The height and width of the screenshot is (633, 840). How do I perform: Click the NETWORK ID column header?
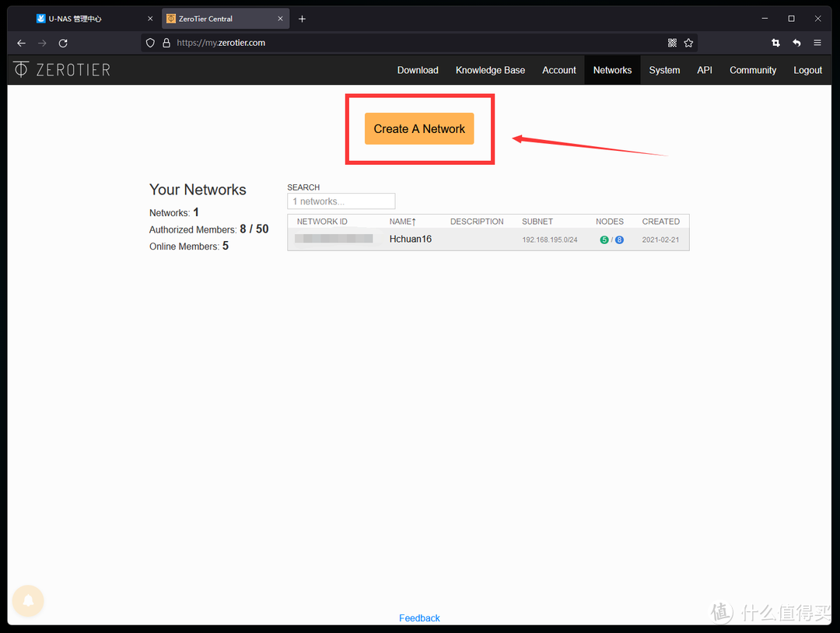click(x=322, y=222)
